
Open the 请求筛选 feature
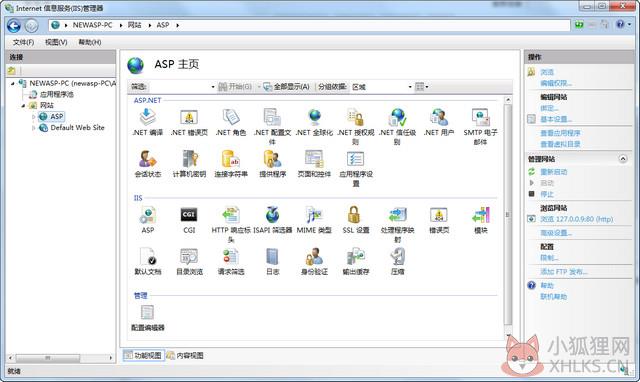pyautogui.click(x=231, y=261)
